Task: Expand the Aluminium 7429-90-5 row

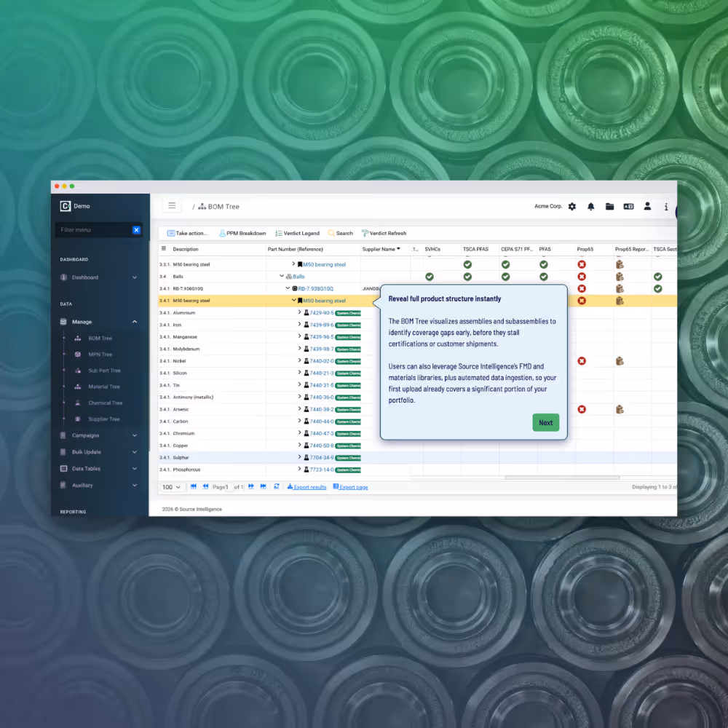Action: (299, 312)
